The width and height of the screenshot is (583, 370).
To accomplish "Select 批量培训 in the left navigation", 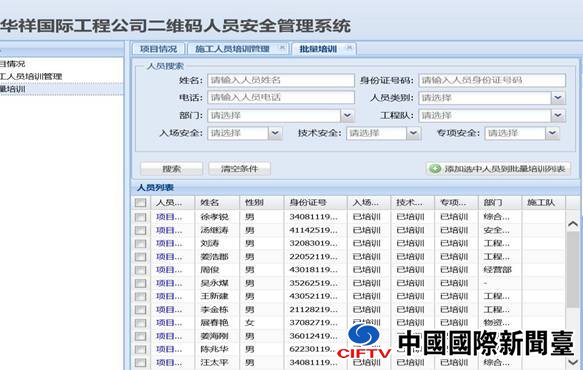I will 13,89.
